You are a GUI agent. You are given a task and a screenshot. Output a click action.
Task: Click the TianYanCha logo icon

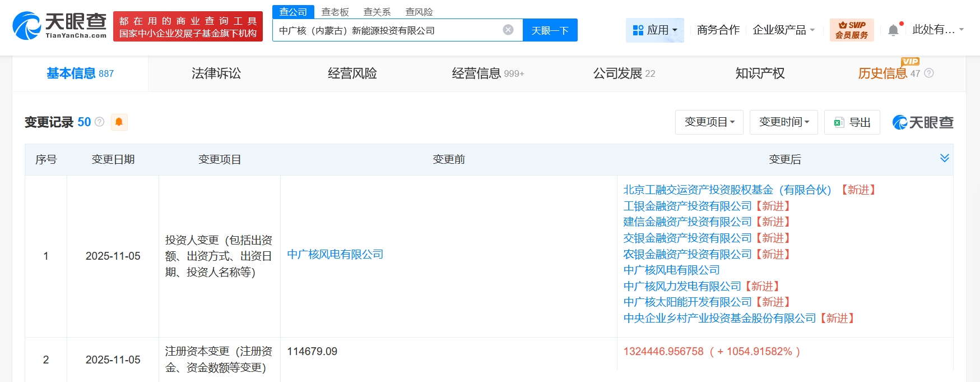coord(27,26)
